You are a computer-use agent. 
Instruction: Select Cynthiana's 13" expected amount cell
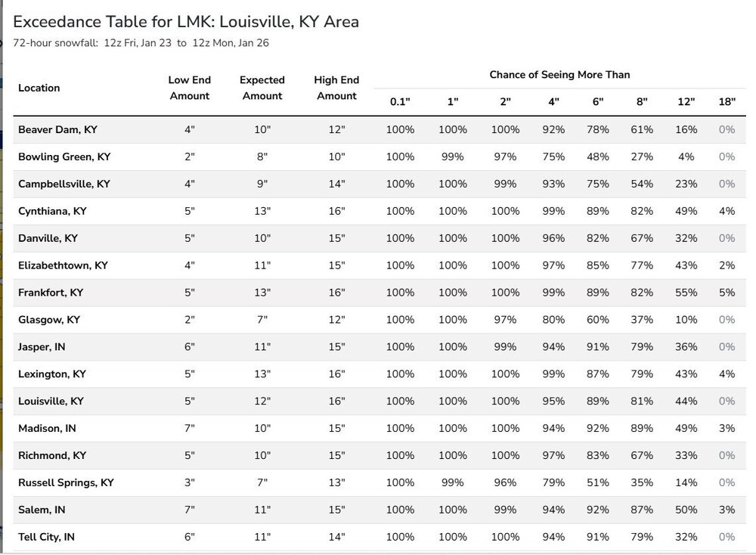tap(262, 211)
